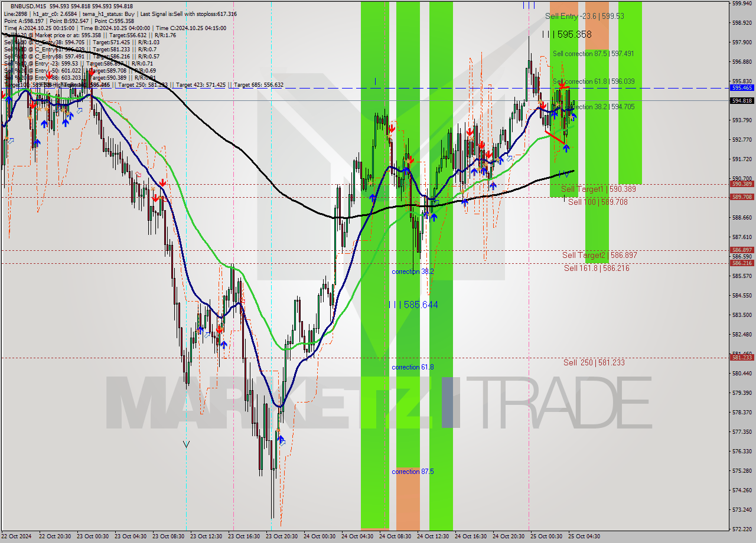Select the 'Sell Target1 | 590.389' label

coord(598,189)
